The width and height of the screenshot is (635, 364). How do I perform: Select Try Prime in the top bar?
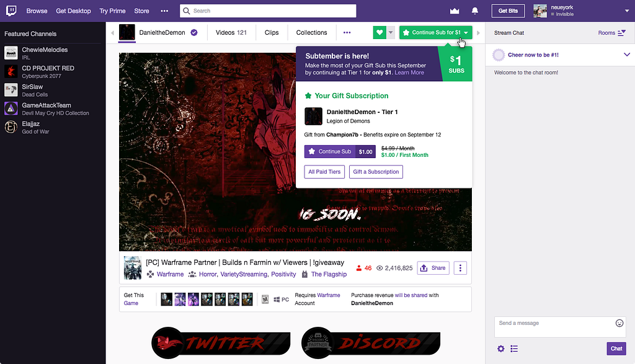click(x=112, y=11)
